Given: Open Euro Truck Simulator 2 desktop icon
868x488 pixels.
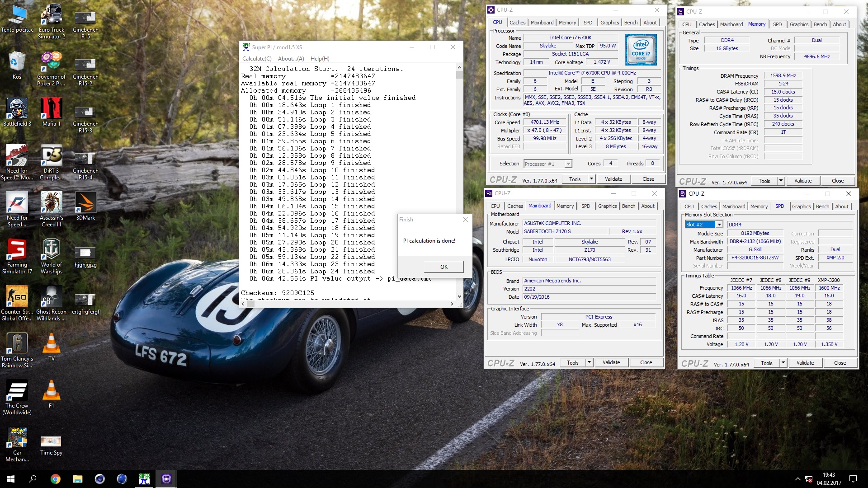Looking at the screenshot, I should [51, 21].
